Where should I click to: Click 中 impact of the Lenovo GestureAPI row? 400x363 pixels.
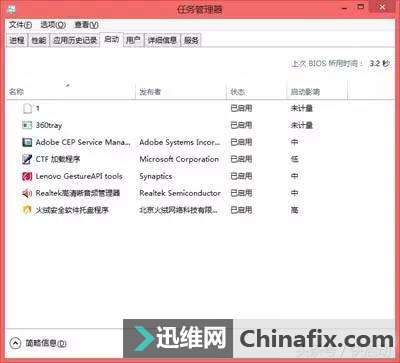coord(294,176)
